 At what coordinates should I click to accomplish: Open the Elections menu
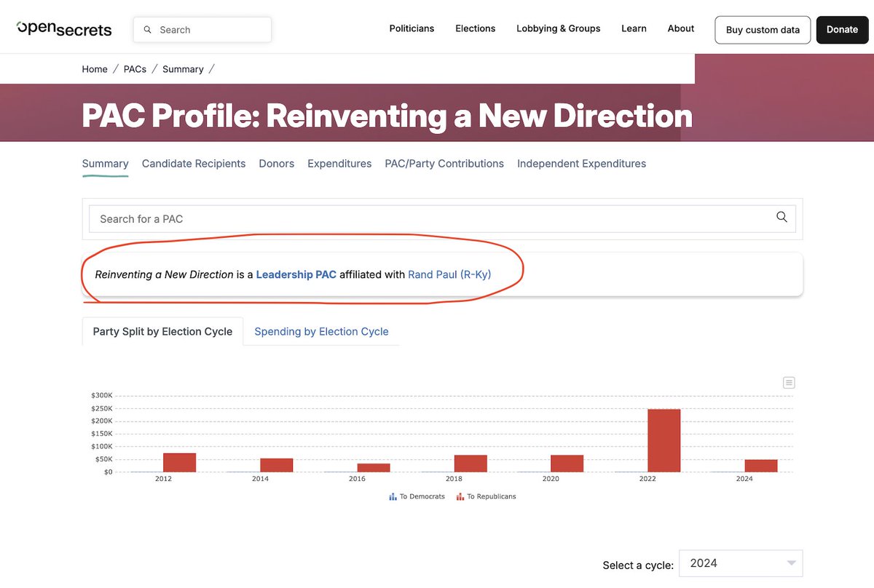(476, 28)
